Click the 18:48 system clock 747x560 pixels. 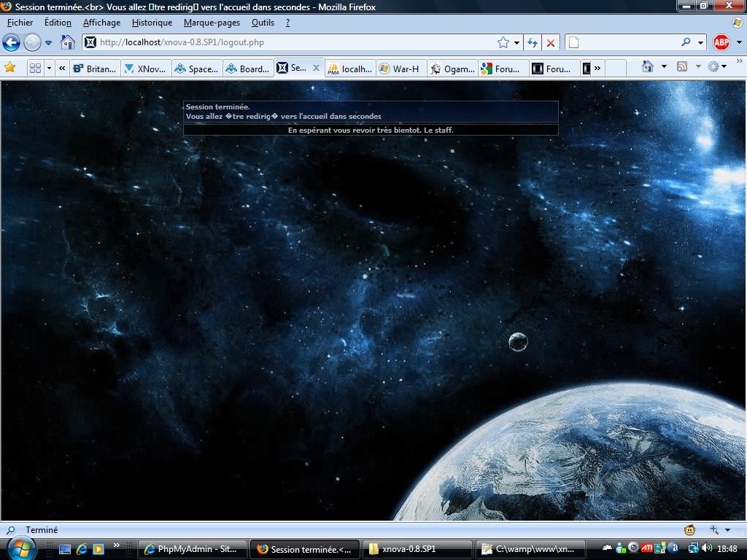tap(727, 549)
